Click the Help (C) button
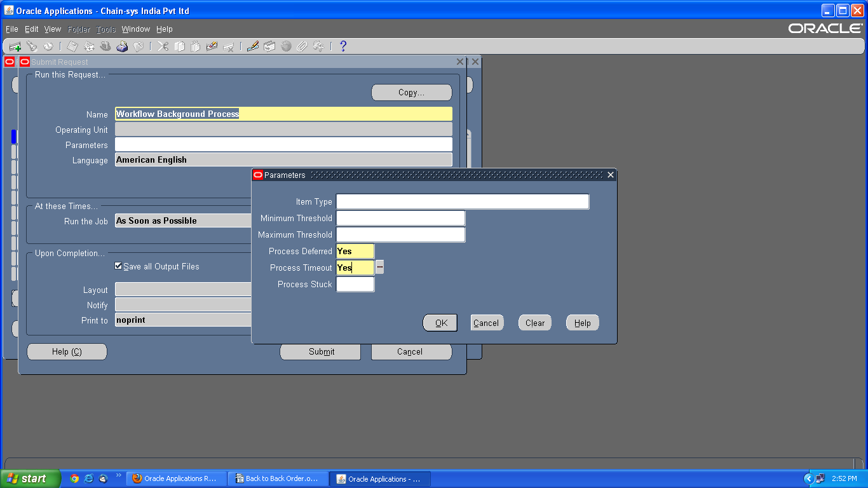868x488 pixels. click(67, 351)
